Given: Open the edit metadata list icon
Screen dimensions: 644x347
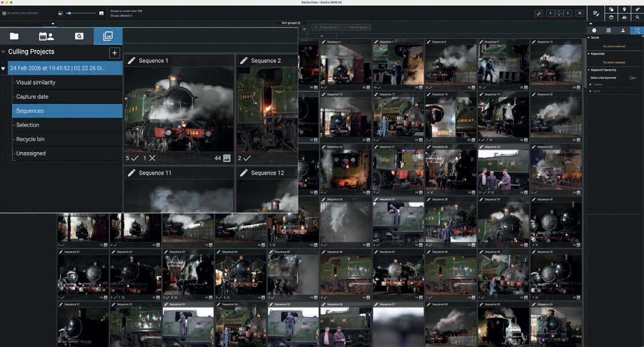Looking at the screenshot, I should (596, 13).
